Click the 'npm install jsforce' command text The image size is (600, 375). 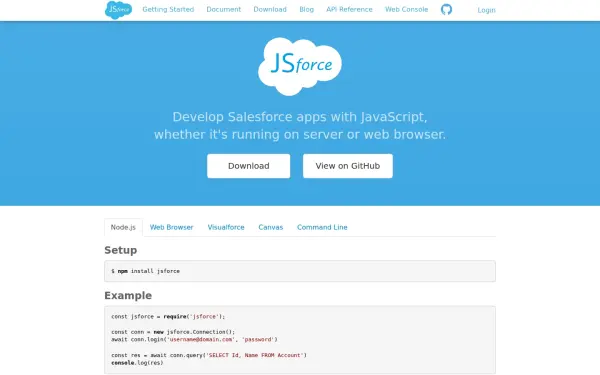145,271
